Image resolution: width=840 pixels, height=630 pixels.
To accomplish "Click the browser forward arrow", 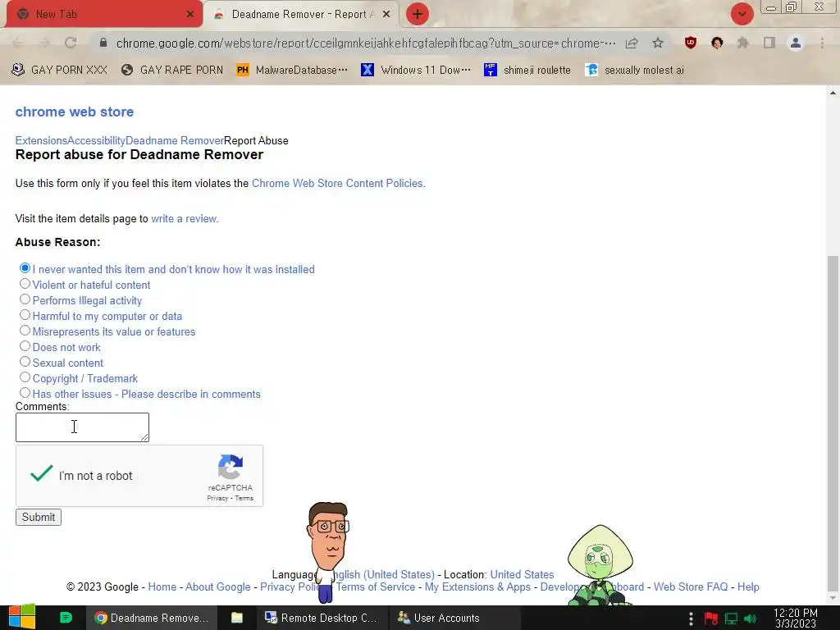I will [44, 43].
